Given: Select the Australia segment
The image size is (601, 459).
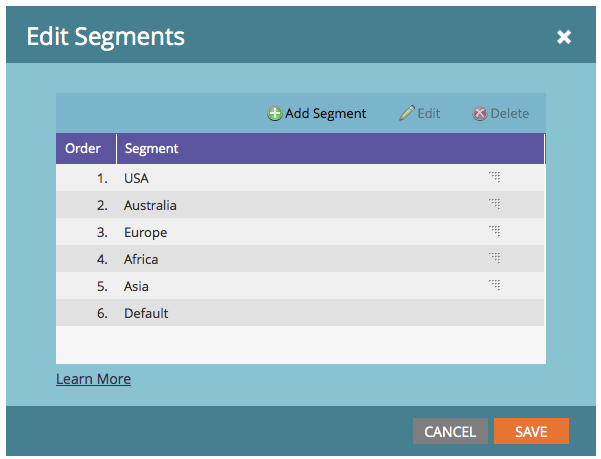Looking at the screenshot, I should pos(300,205).
